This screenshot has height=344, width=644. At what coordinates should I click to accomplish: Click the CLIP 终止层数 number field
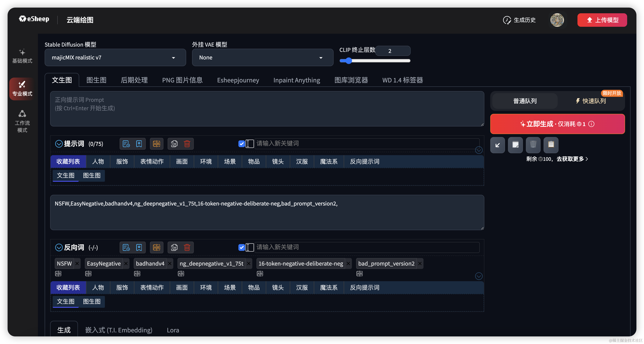click(x=393, y=51)
